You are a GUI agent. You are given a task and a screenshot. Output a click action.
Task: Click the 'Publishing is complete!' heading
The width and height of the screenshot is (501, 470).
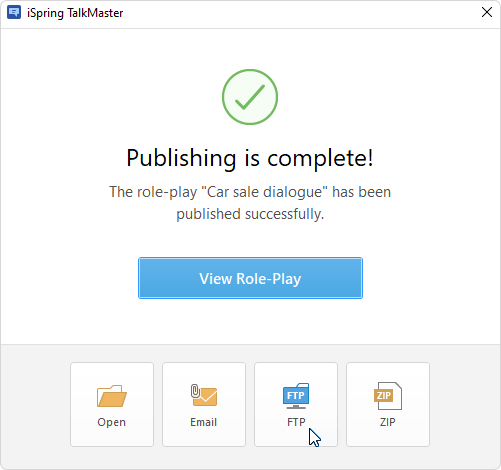[x=250, y=158]
